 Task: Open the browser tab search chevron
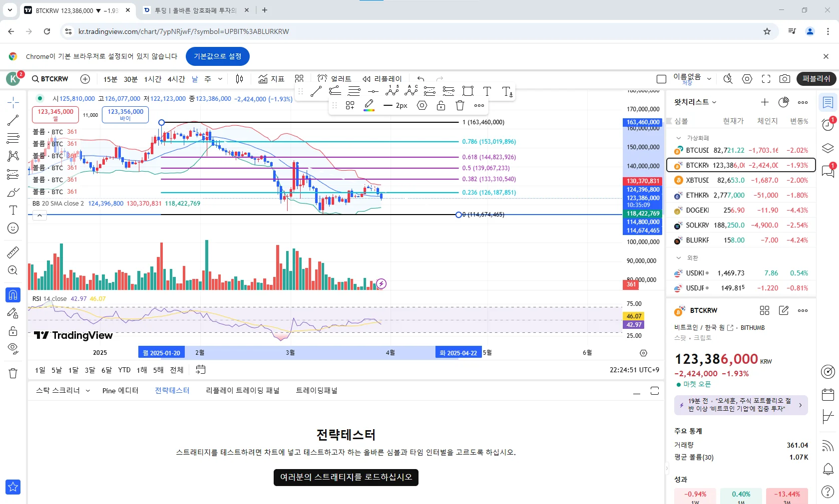[9, 10]
